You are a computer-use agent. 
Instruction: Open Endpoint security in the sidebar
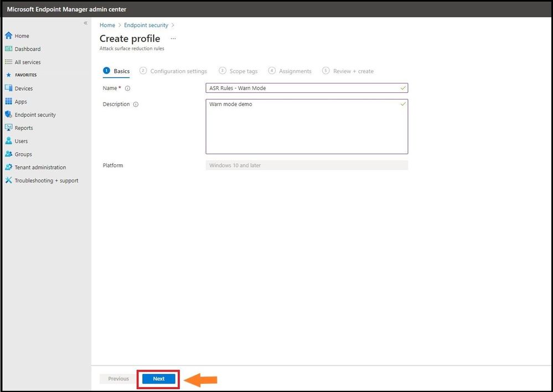[x=35, y=115]
